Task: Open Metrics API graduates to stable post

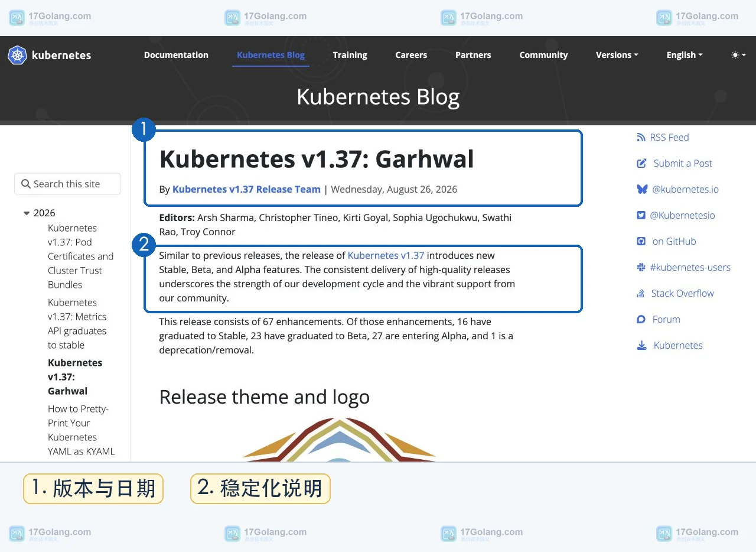Action: pyautogui.click(x=77, y=323)
